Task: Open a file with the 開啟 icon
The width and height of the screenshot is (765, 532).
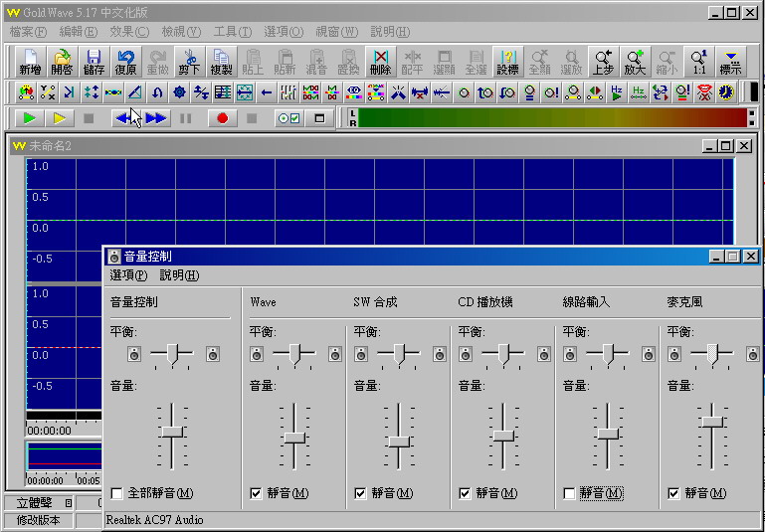Action: coord(62,63)
